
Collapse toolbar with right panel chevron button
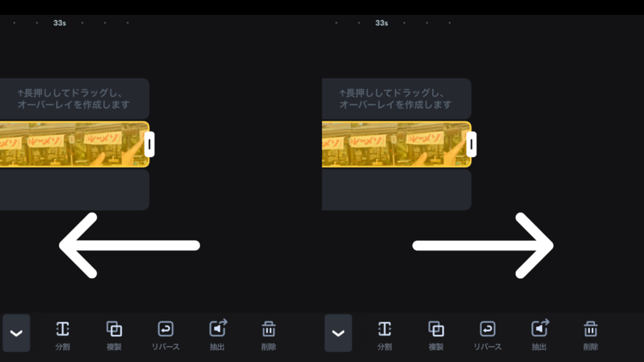tap(338, 333)
